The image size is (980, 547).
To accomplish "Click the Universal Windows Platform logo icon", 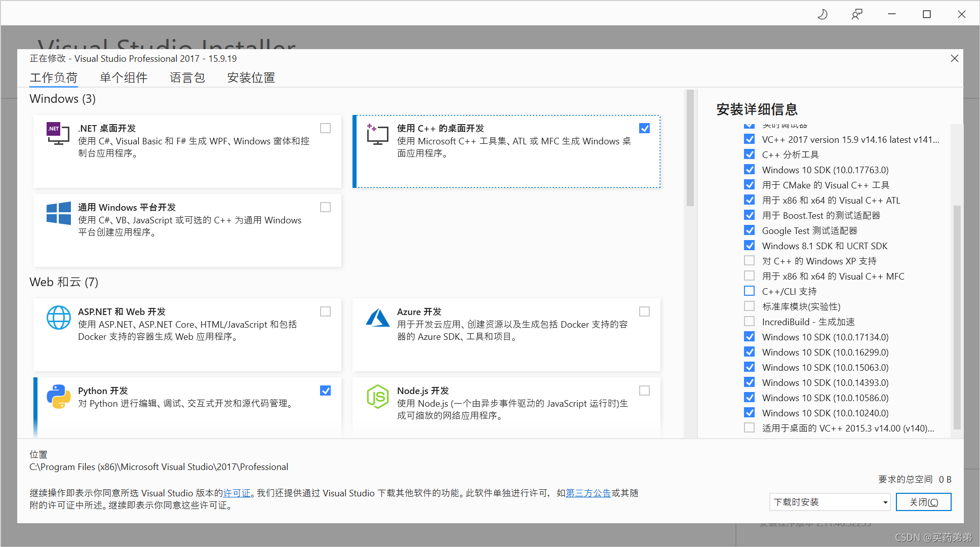I will tap(58, 213).
